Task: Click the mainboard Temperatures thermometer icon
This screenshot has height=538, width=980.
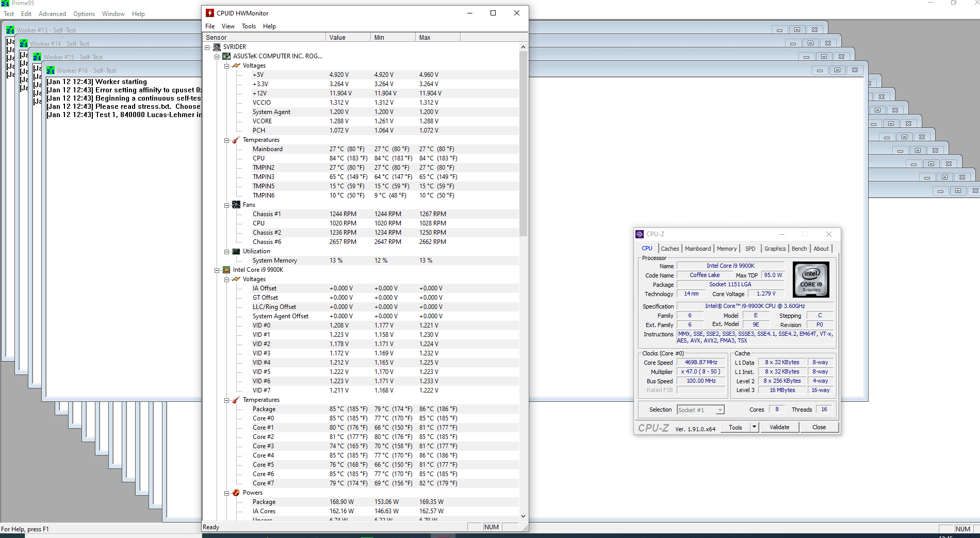Action: pyautogui.click(x=236, y=140)
